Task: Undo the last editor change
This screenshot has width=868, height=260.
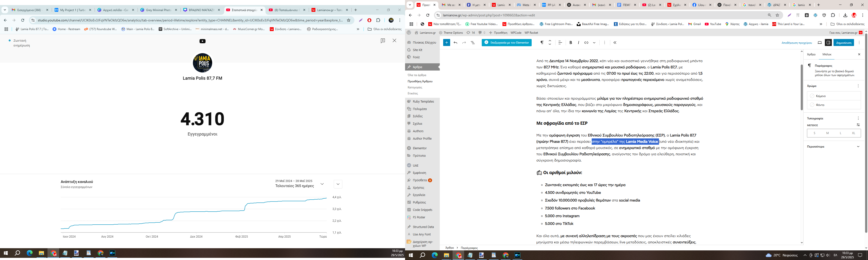Action: [x=455, y=43]
